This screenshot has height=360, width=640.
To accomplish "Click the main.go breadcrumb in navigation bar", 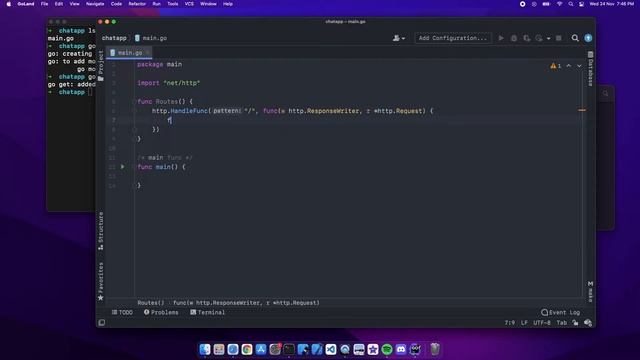I will point(151,38).
